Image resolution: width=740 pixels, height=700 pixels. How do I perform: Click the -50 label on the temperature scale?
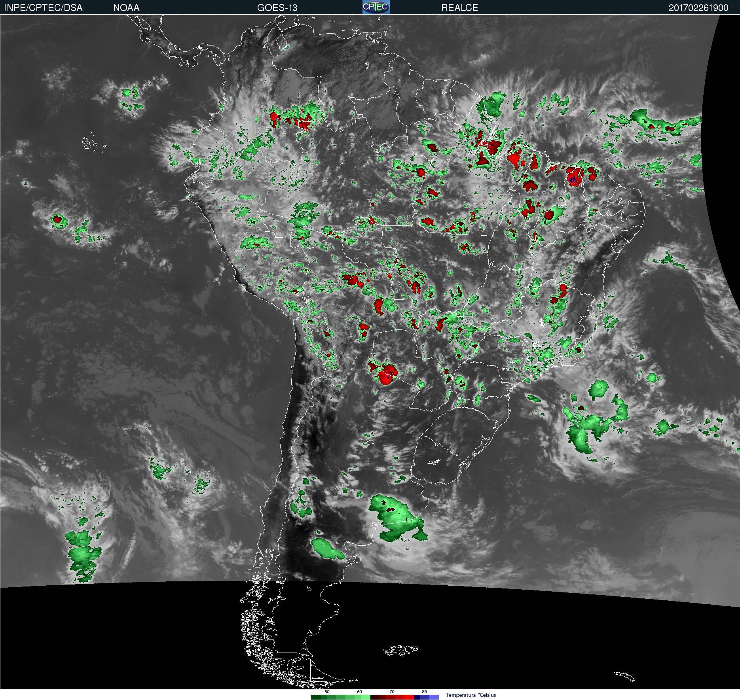(326, 692)
